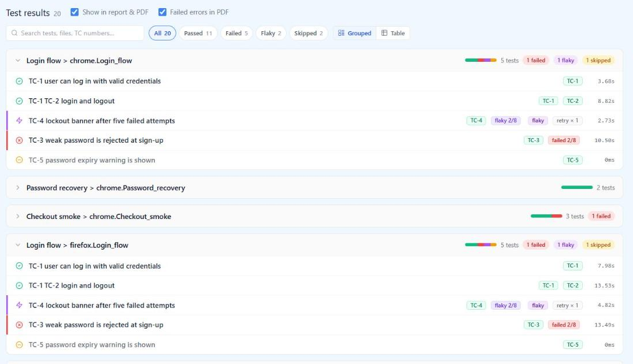
Task: Click Checkout smoke result progress bar
Action: (546, 216)
